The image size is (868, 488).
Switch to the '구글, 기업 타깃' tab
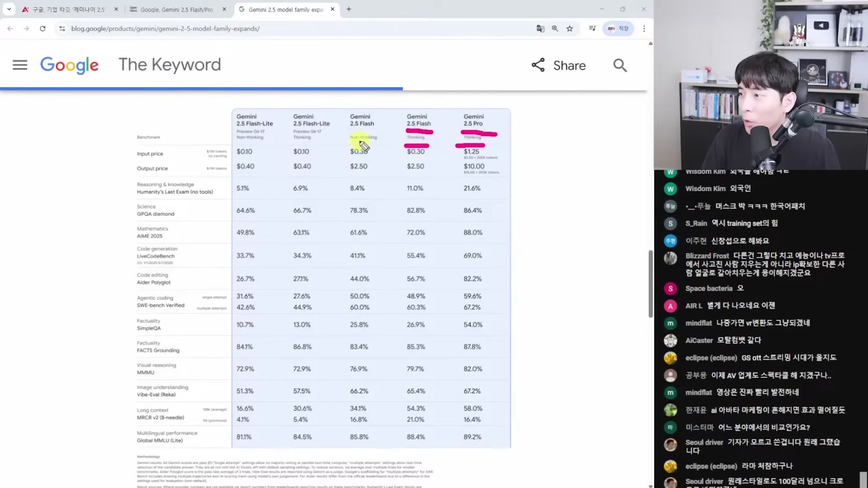coord(70,10)
